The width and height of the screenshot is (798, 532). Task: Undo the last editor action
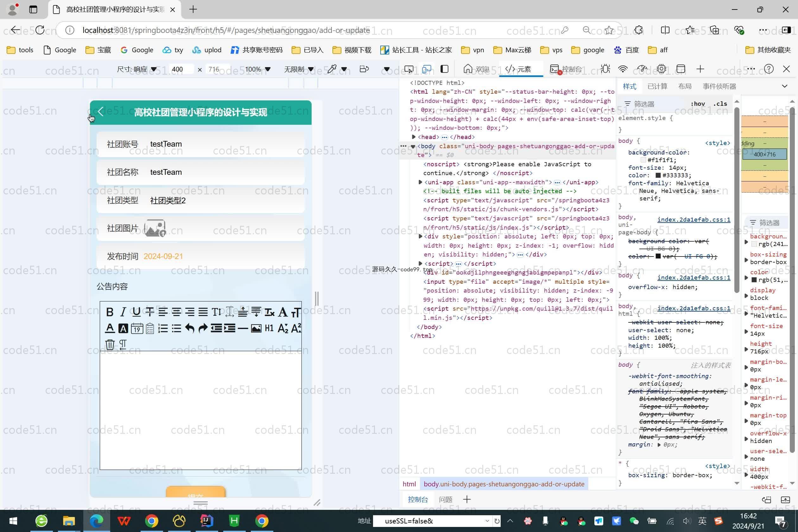coord(190,328)
